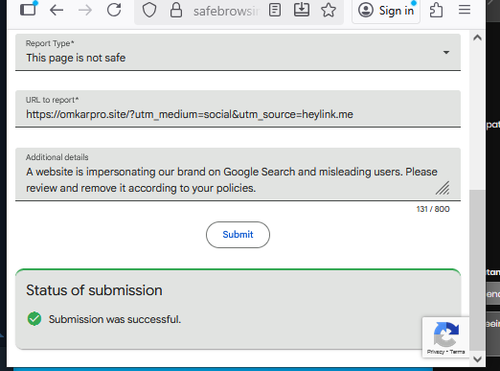Toggle reader view icon

(275, 10)
